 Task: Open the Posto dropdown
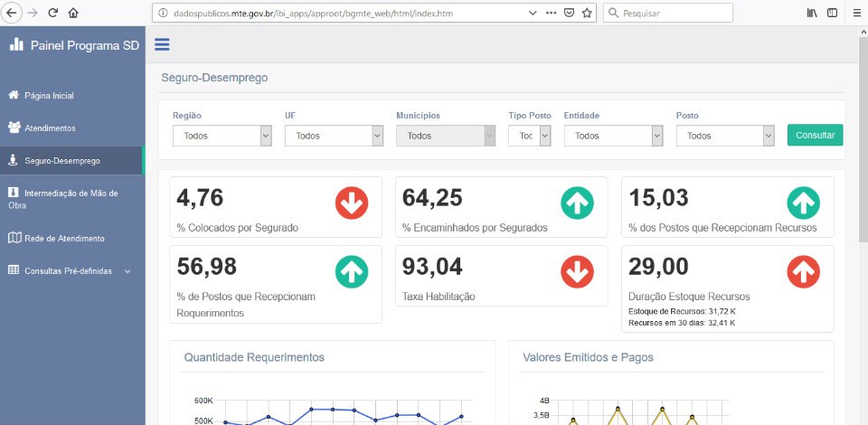(725, 136)
